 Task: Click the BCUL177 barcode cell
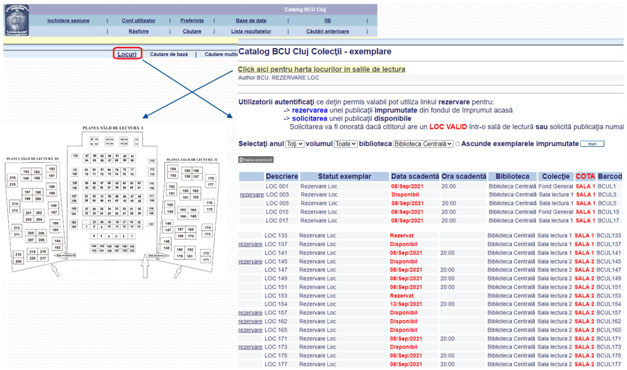[x=609, y=364]
